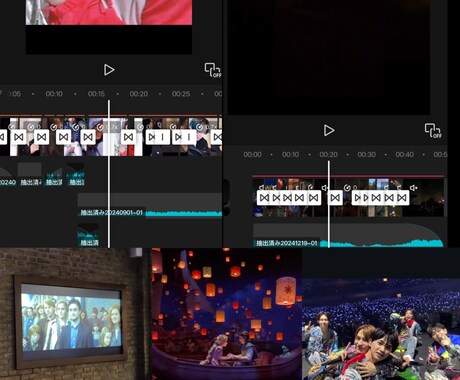Click the 00:10 mark on left editor ruler

pyautogui.click(x=54, y=94)
